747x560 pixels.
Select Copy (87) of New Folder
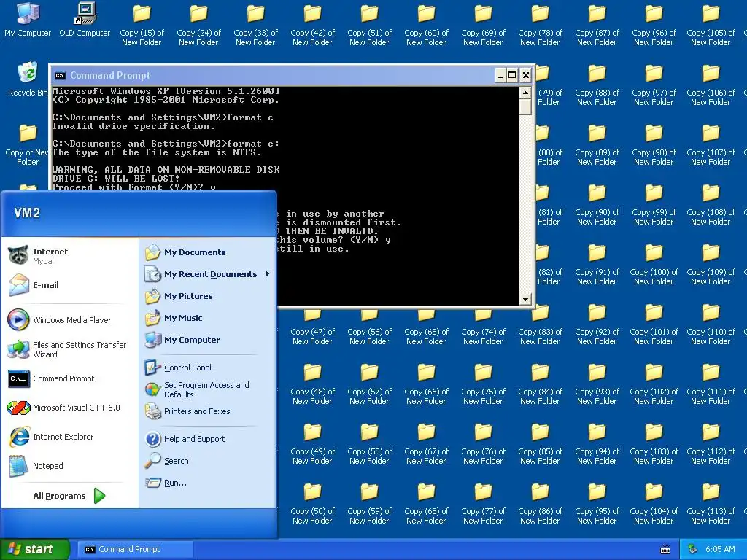pos(597,25)
